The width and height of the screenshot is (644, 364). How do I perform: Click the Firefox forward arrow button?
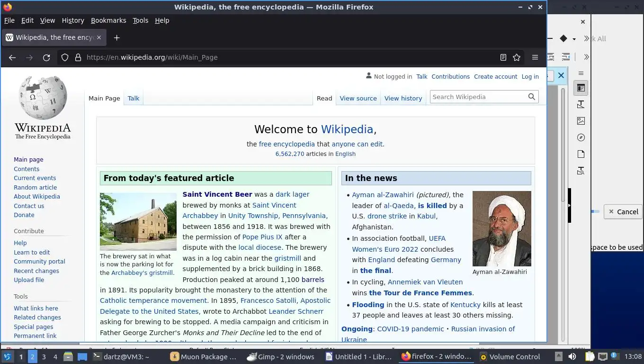coord(29,57)
